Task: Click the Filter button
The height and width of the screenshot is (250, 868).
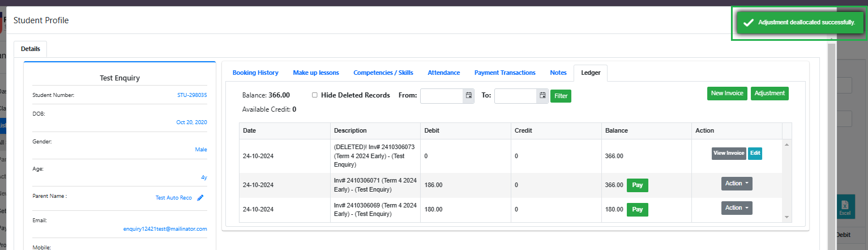Action: (561, 96)
